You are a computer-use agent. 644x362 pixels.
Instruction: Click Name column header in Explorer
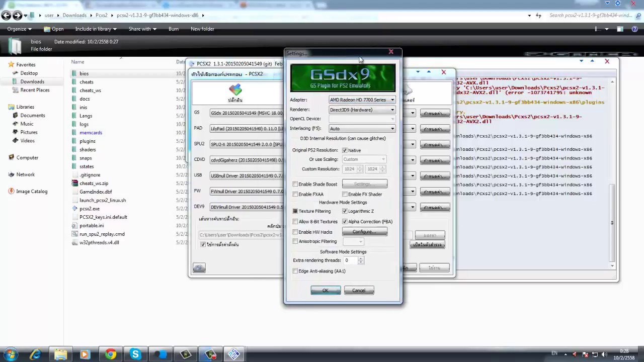[x=77, y=62]
